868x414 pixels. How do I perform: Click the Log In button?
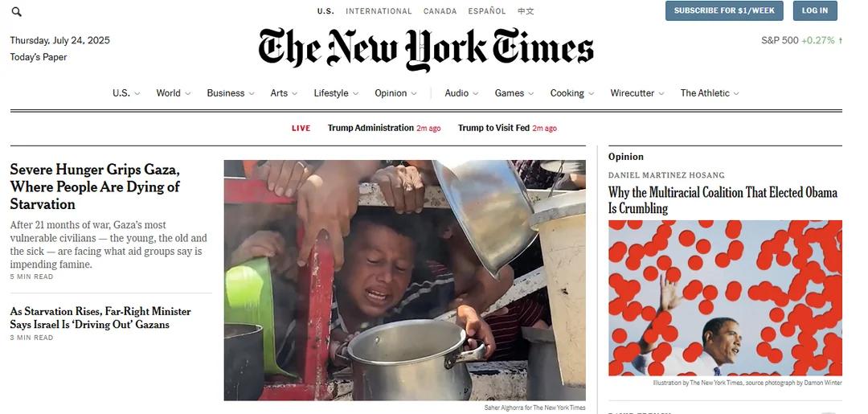click(x=815, y=10)
